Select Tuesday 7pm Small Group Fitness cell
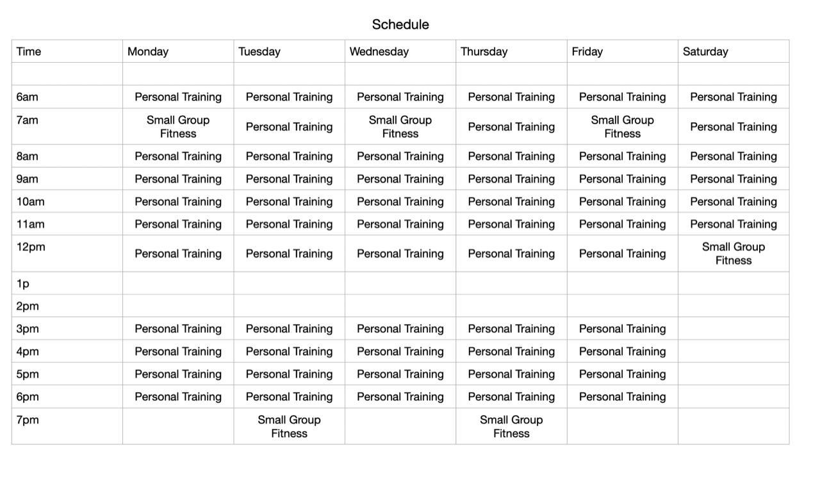This screenshot has height=504, width=820. coord(290,427)
